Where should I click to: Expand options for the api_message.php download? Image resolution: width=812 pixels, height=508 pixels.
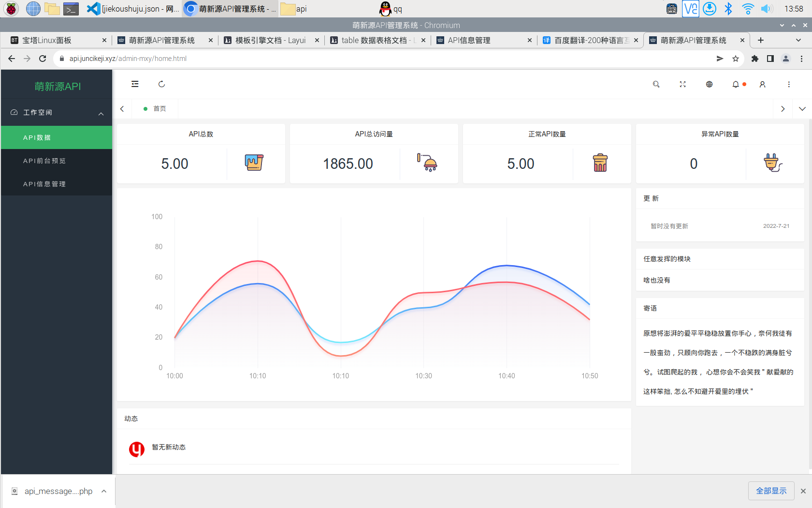tap(103, 491)
